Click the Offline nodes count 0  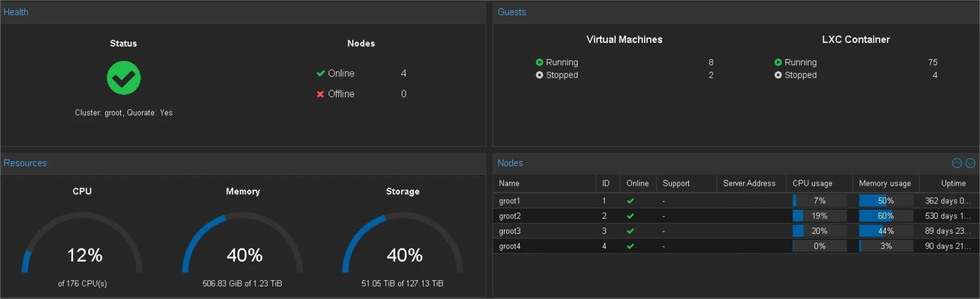tap(403, 94)
